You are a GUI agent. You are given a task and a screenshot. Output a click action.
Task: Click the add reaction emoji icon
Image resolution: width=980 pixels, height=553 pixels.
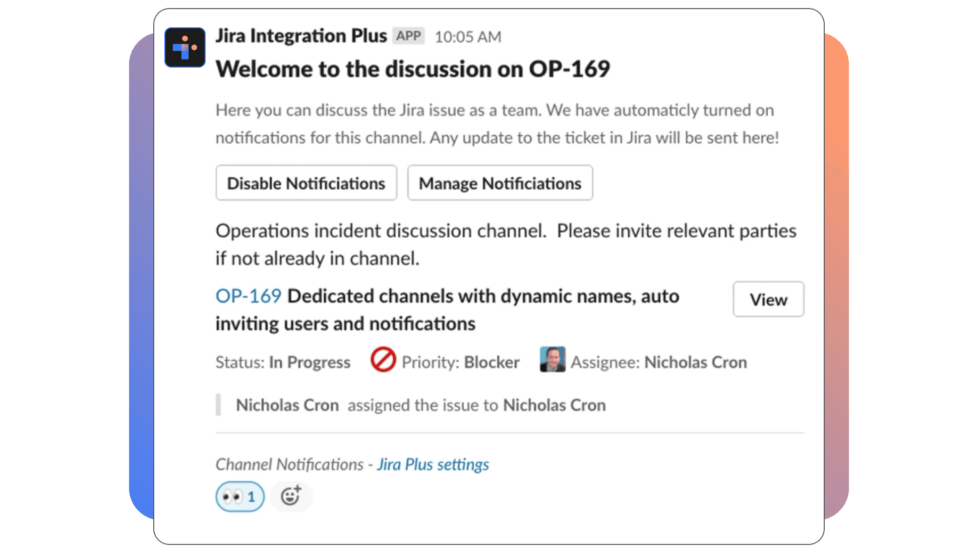[x=291, y=496]
